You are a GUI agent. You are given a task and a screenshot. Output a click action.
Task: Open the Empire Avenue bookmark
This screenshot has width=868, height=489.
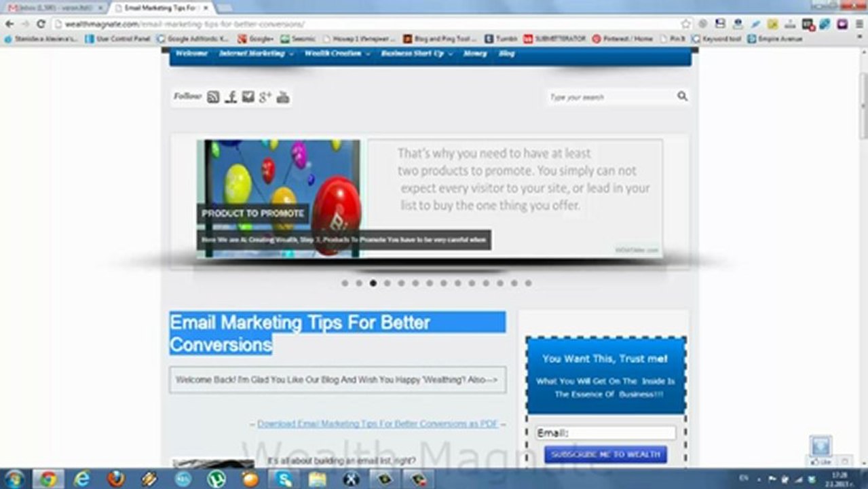pos(775,39)
